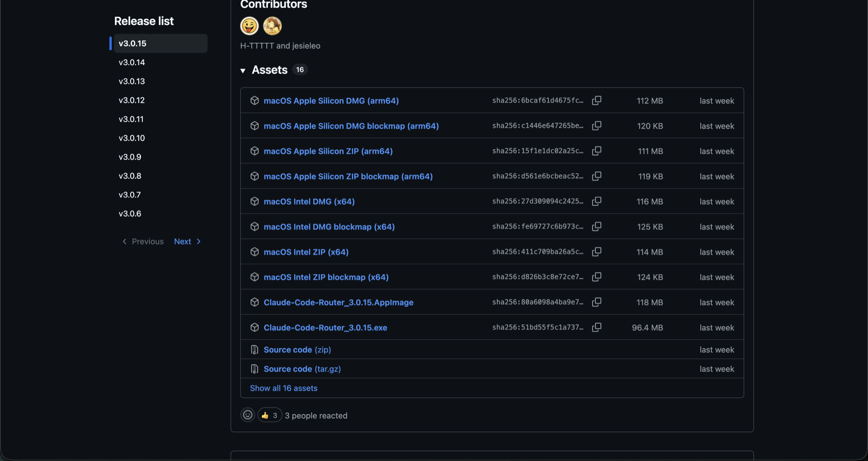Open H-TTTTT contributor avatar
The width and height of the screenshot is (868, 461).
(249, 26)
